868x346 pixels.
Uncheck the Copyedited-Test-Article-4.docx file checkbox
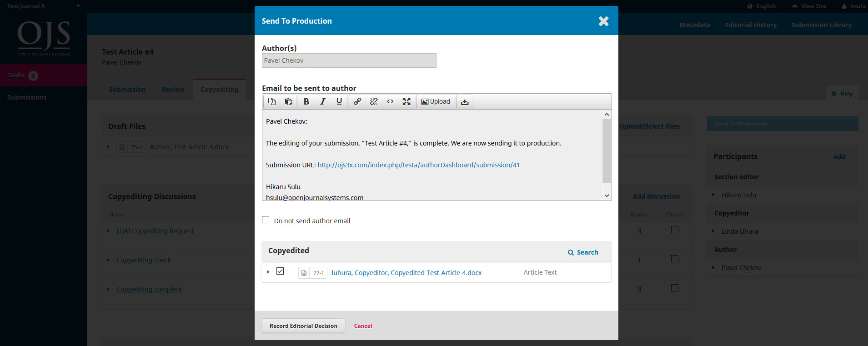click(280, 271)
